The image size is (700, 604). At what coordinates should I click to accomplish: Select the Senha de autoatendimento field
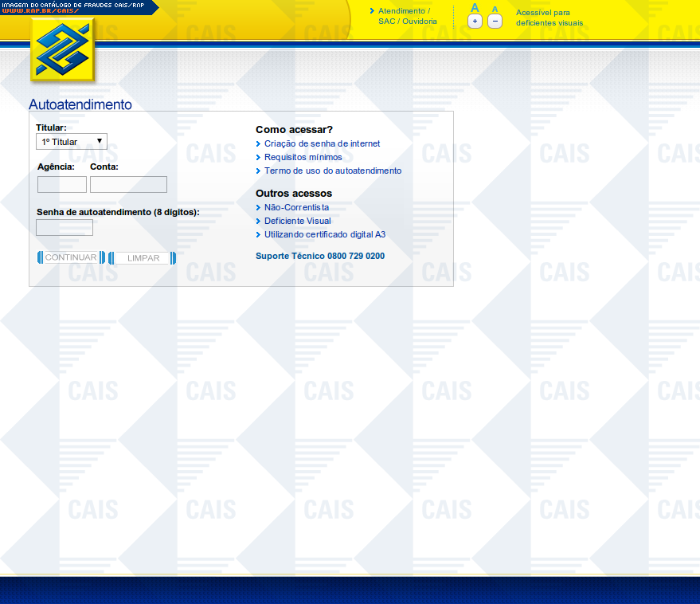click(65, 228)
